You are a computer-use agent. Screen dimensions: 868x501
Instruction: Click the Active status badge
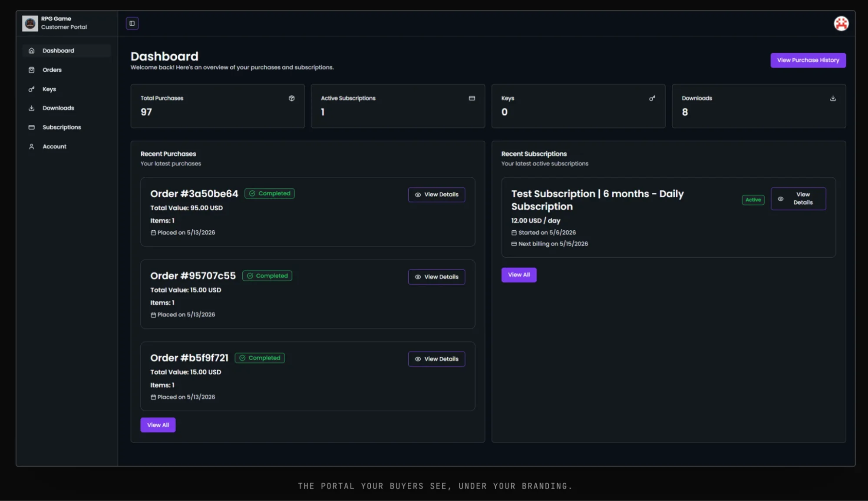click(753, 200)
